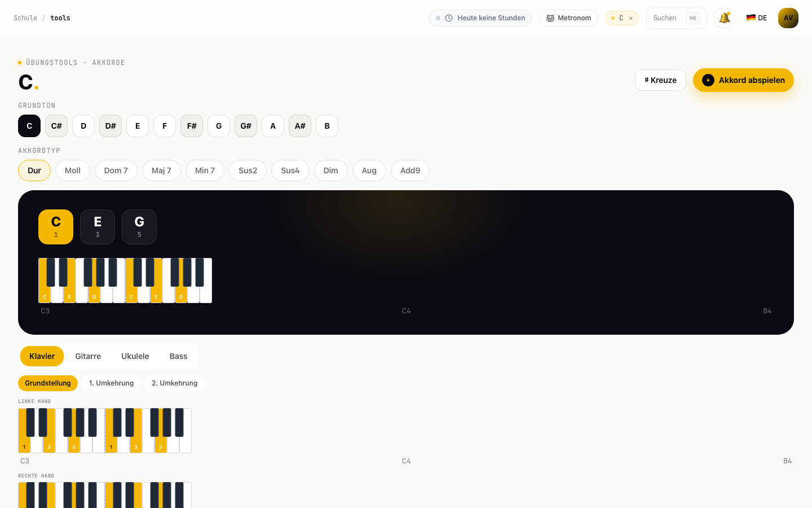Image resolution: width=812 pixels, height=508 pixels.
Task: View the Heute keine Stunden status
Action: coord(480,18)
